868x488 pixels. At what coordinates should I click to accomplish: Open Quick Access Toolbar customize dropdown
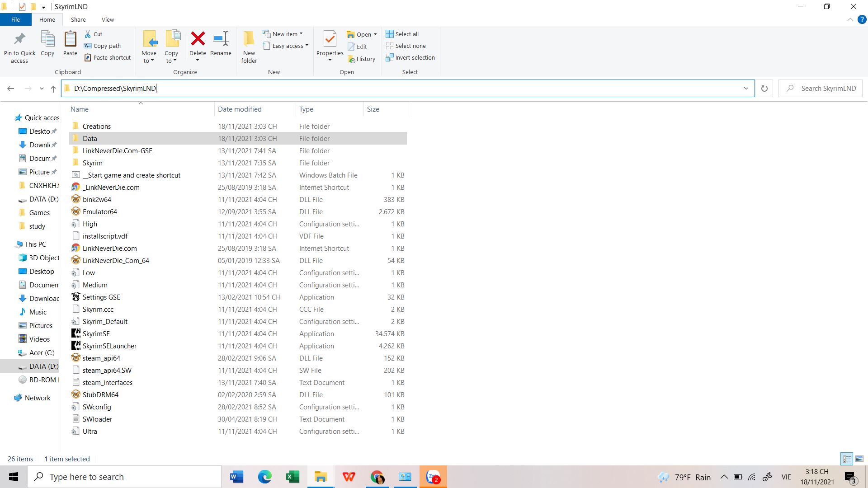pyautogui.click(x=43, y=7)
